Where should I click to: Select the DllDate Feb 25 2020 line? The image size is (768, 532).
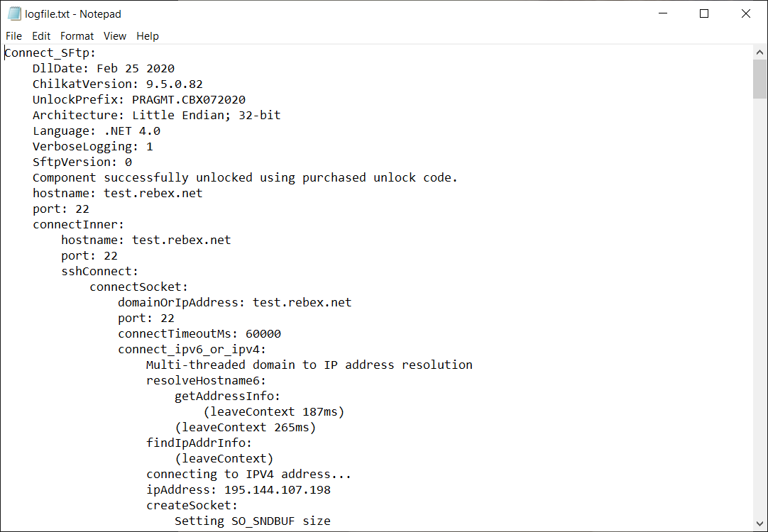(x=103, y=68)
